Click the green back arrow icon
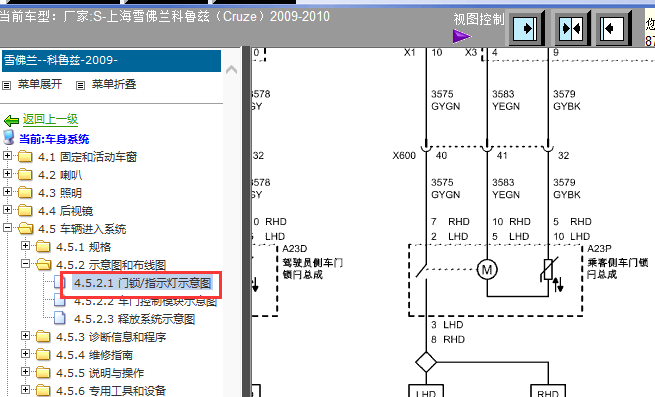 (x=11, y=121)
